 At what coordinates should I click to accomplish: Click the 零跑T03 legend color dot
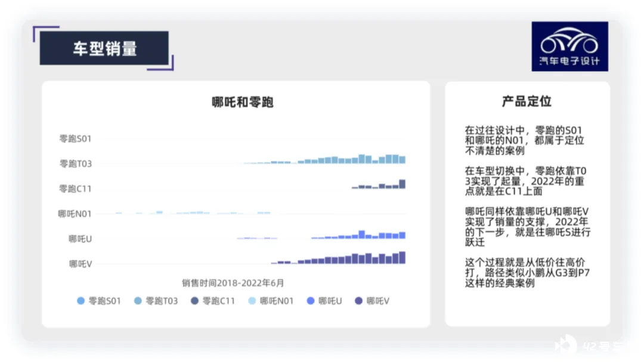(138, 301)
